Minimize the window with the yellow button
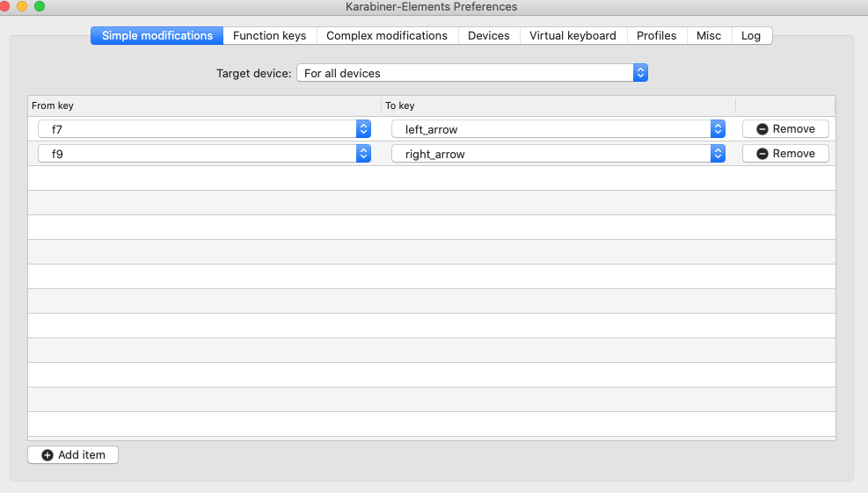868x493 pixels. [x=22, y=6]
